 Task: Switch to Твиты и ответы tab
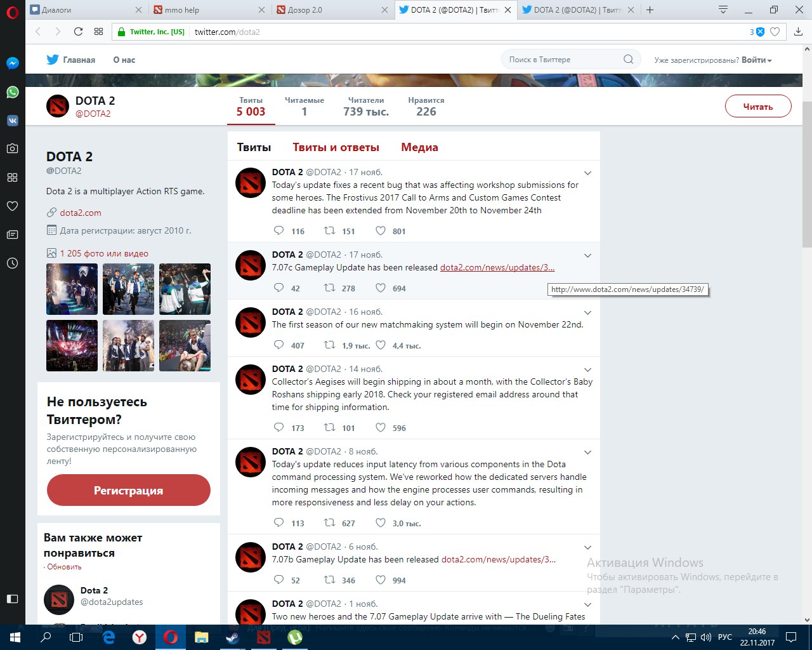tap(336, 147)
